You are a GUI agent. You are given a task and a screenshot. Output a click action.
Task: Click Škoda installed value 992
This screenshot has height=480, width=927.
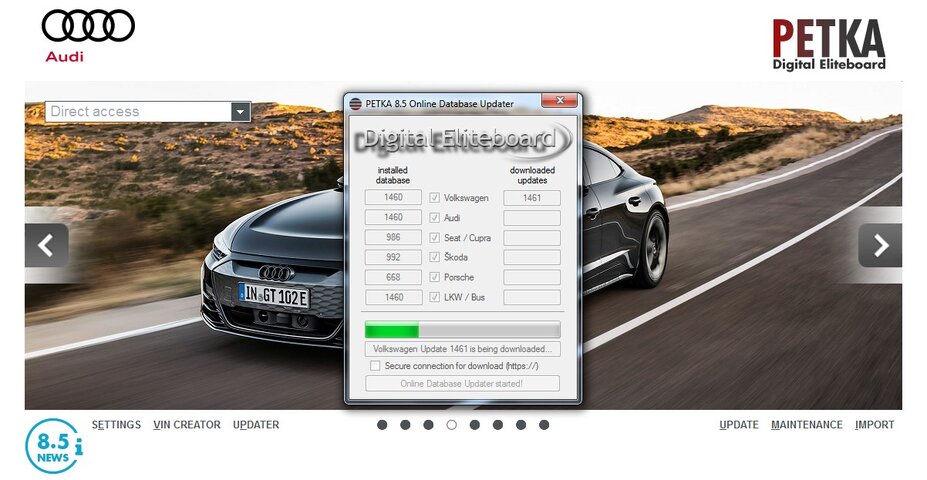tap(393, 257)
